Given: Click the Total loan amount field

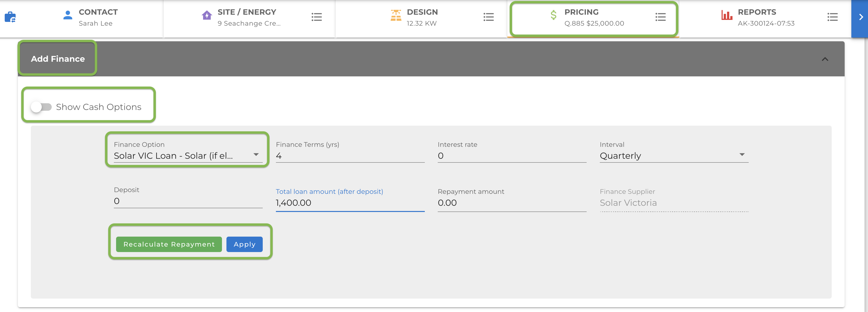Looking at the screenshot, I should tap(350, 203).
